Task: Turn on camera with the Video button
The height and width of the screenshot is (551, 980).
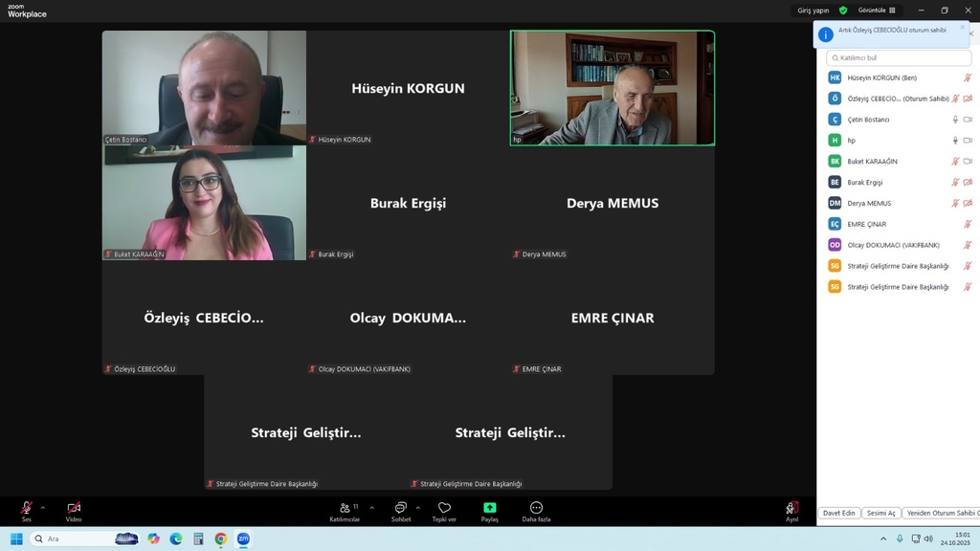Action: pos(74,508)
